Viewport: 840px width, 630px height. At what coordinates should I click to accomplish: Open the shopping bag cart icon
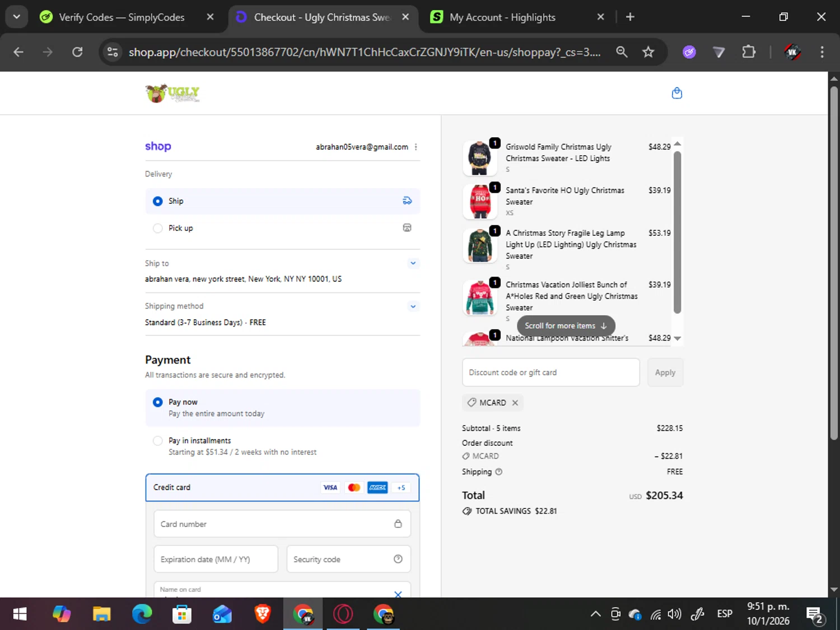point(676,93)
